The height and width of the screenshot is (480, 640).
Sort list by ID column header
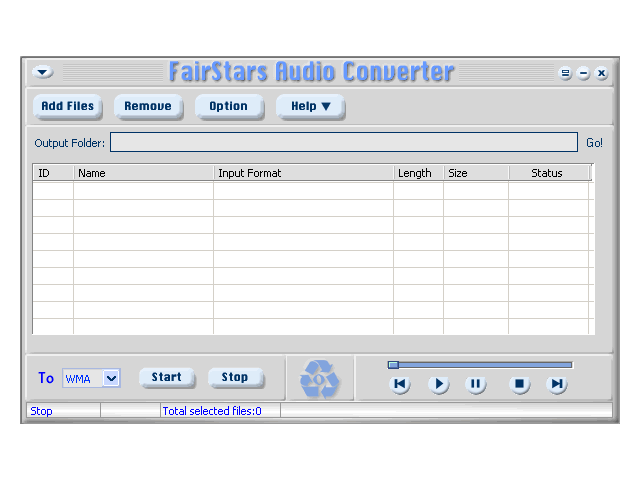click(x=53, y=173)
